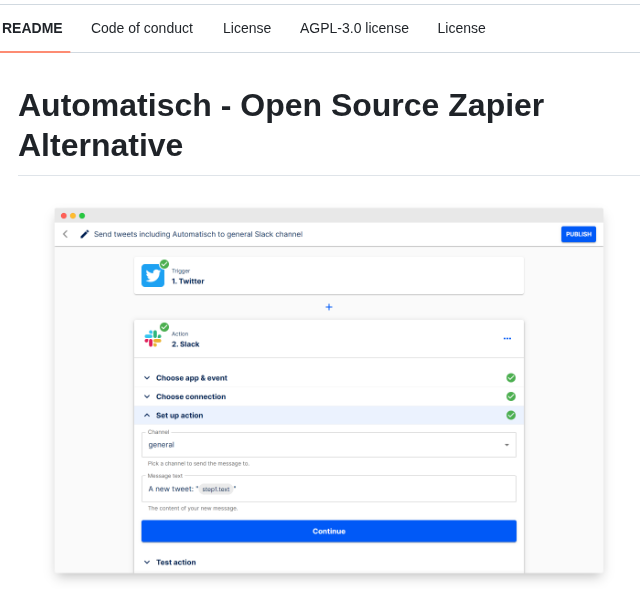Collapse the Set up action section
Image resolution: width=640 pixels, height=600 pixels.
pyautogui.click(x=329, y=415)
